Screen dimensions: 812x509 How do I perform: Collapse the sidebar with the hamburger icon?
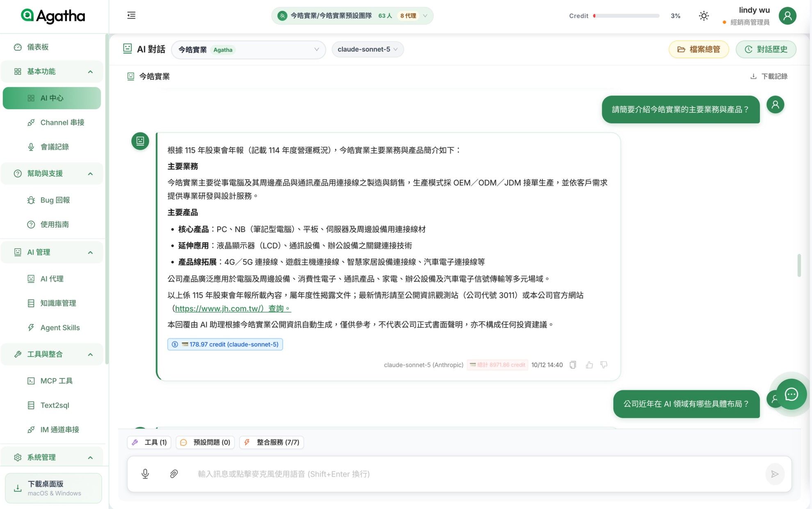pyautogui.click(x=131, y=16)
